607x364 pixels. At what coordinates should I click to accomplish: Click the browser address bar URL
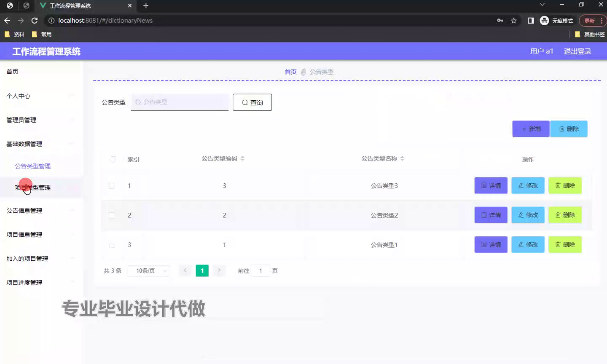[105, 20]
